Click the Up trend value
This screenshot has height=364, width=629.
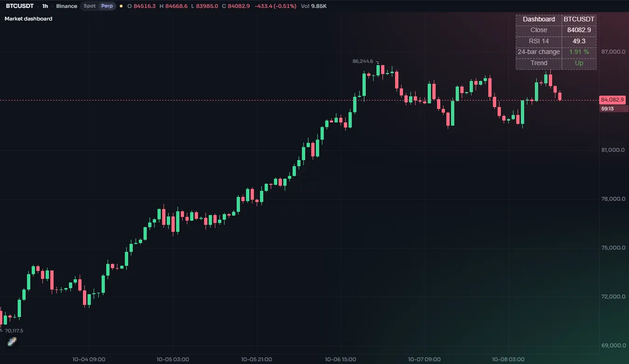579,63
